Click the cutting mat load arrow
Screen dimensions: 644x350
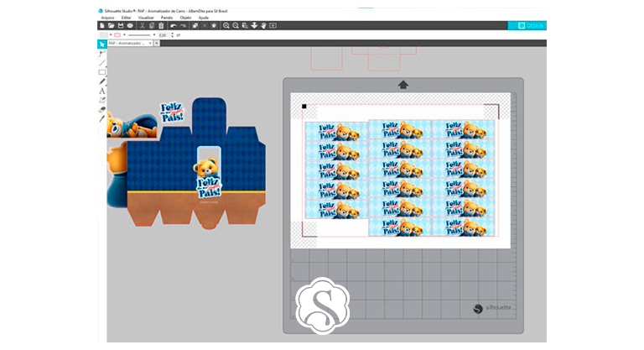tap(403, 85)
